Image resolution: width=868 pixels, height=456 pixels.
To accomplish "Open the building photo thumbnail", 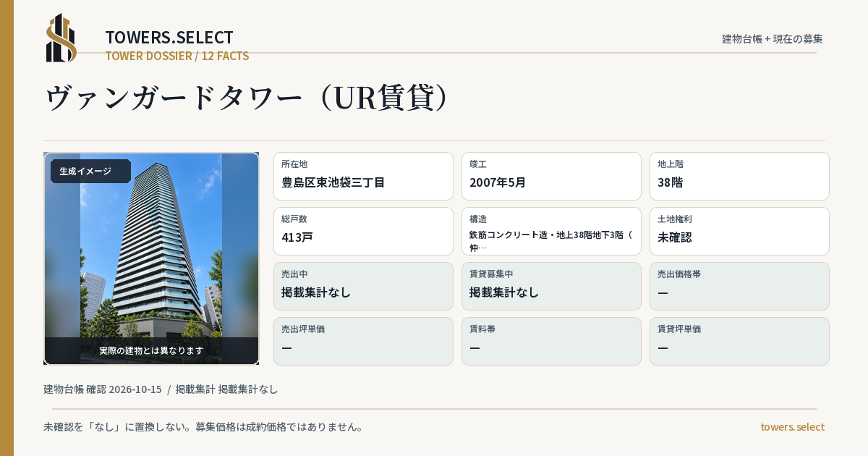I will (x=151, y=258).
